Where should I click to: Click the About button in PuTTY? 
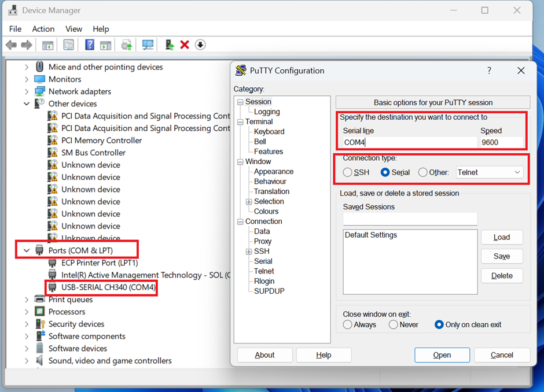coord(264,355)
